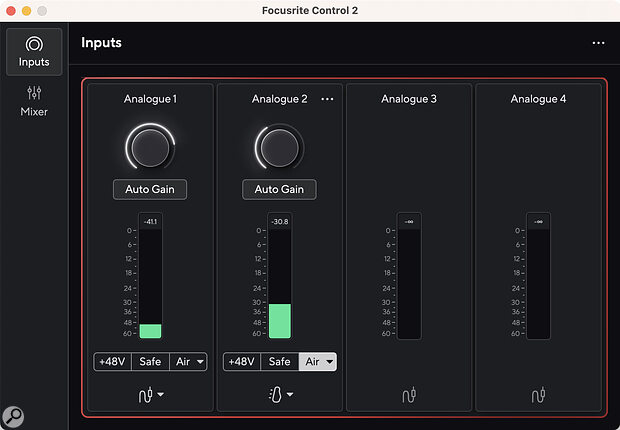Open the Inputs page more-options menu
The image size is (620, 430).
598,43
